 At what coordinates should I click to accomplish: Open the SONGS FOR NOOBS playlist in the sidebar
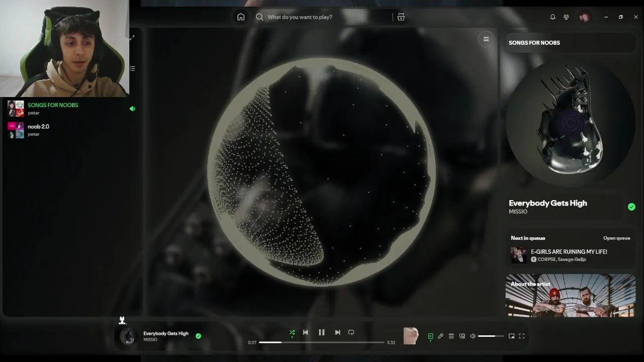tap(70, 109)
